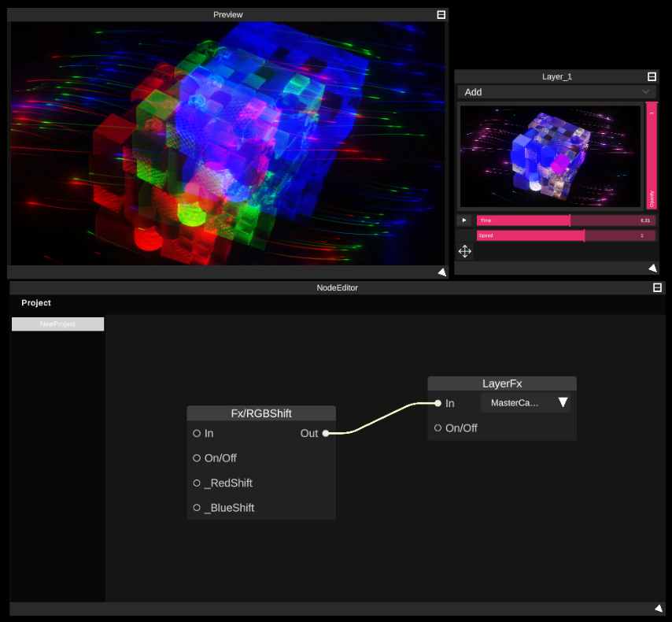Select the Layer_1 panel title
This screenshot has width=672, height=622.
tap(556, 76)
